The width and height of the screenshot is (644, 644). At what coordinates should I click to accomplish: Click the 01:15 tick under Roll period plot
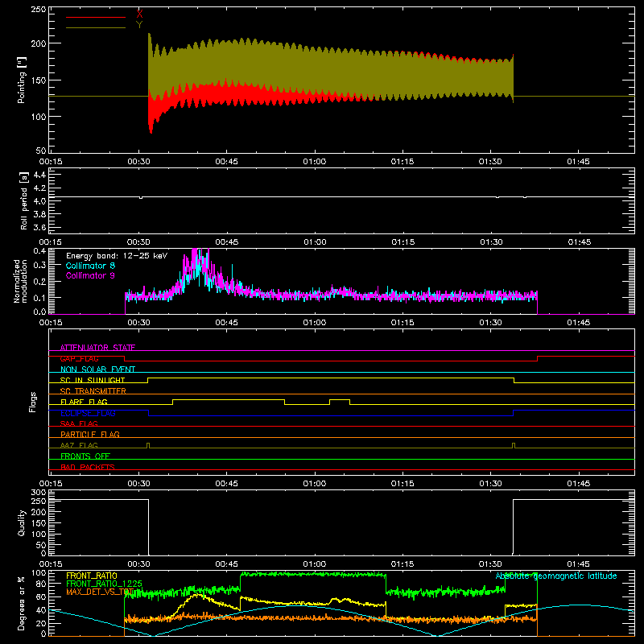tap(403, 242)
